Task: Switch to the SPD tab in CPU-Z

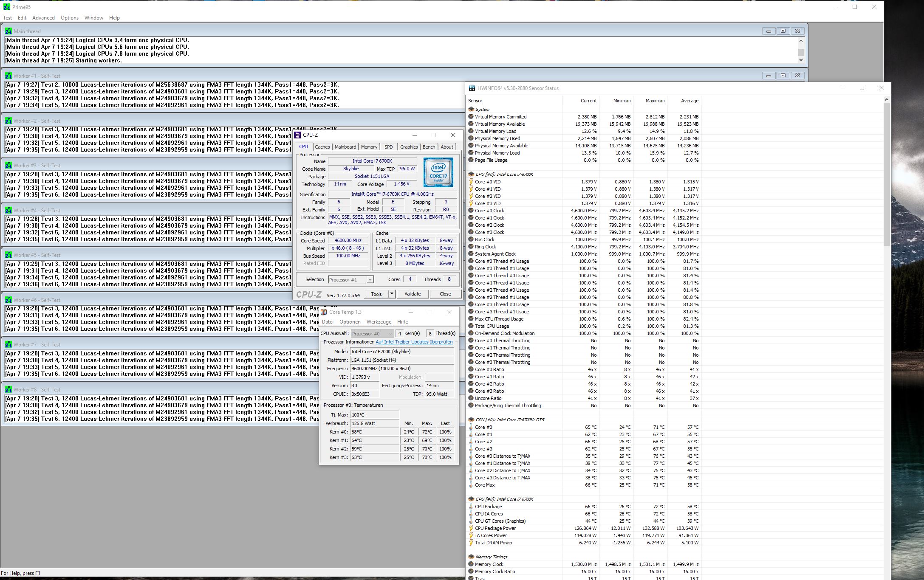Action: (389, 147)
